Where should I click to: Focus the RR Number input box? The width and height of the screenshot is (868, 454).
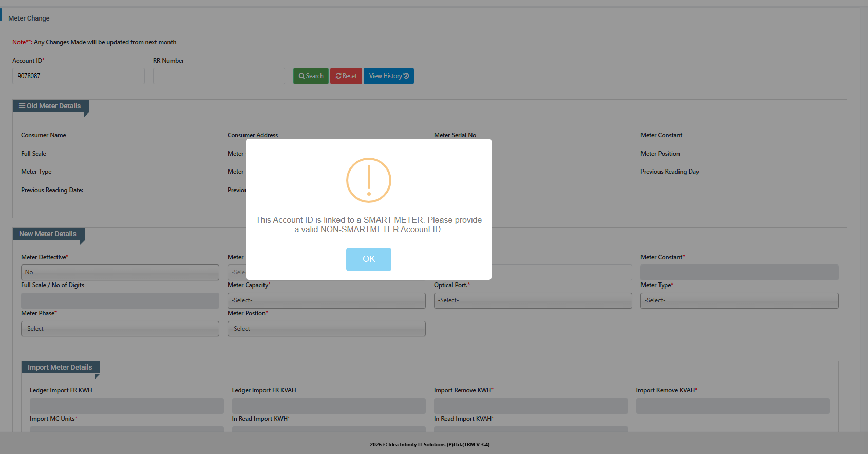click(x=219, y=76)
